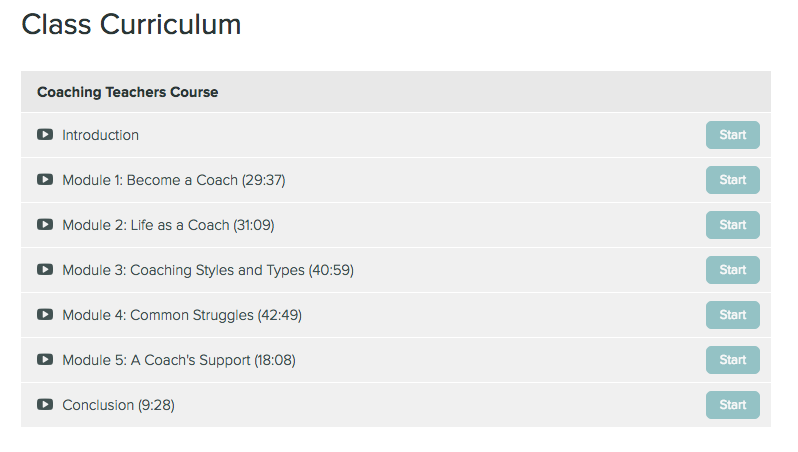Start Module 1: Become a Coach
This screenshot has width=798, height=452.
[732, 180]
